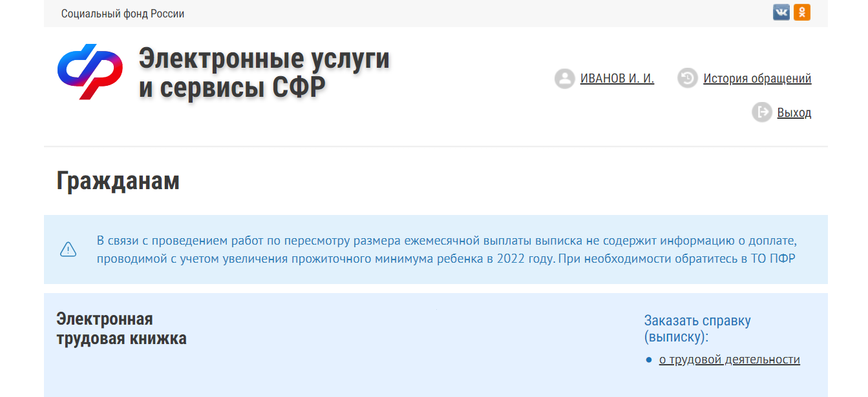This screenshot has width=868, height=397.
Task: Open the ИВАНОВ И. И. profile link
Action: click(617, 79)
